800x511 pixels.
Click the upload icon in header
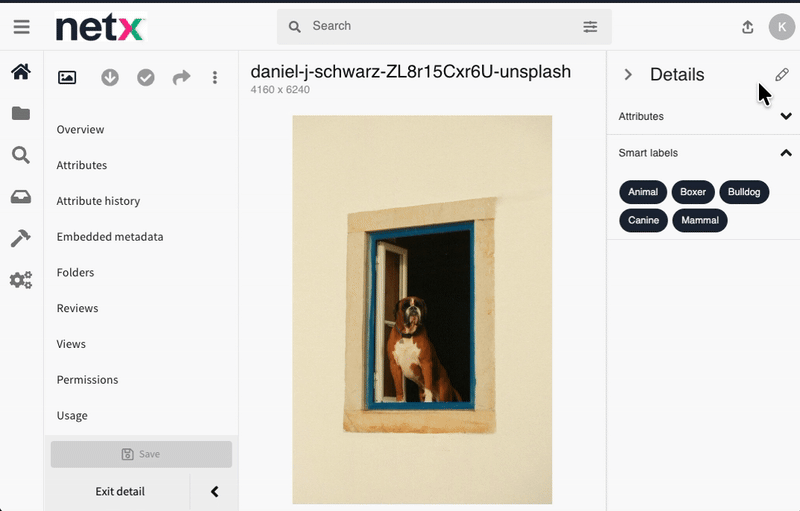(x=747, y=27)
